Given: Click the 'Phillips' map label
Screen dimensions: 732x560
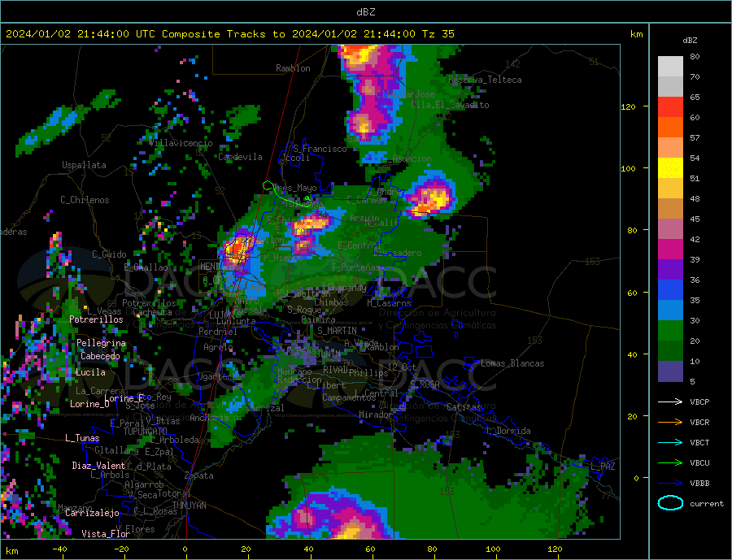Looking at the screenshot, I should click(368, 373).
